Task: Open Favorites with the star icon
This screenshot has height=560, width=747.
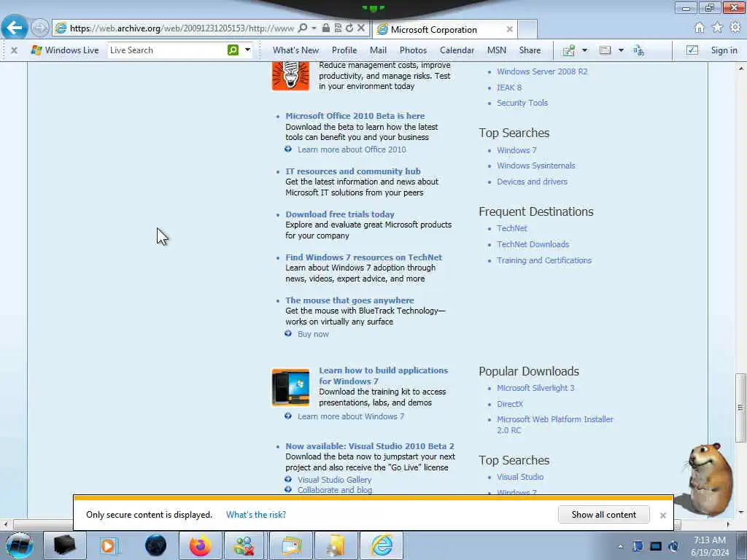Action: [718, 28]
